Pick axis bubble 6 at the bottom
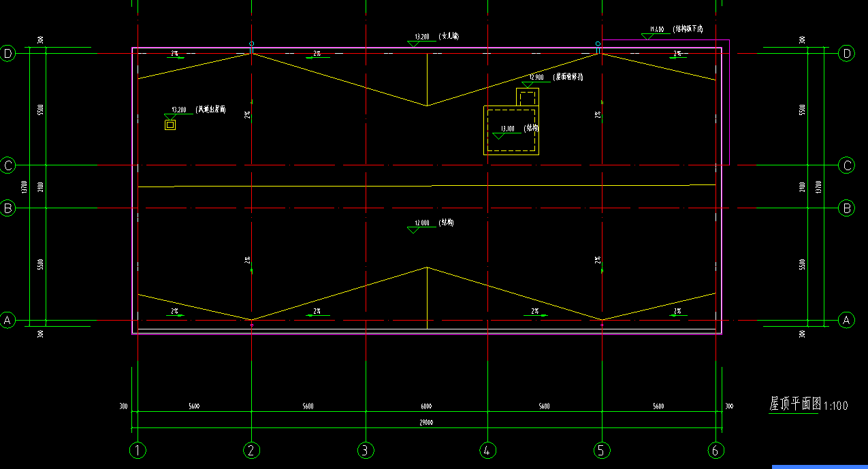This screenshot has height=469, width=868. point(716,450)
